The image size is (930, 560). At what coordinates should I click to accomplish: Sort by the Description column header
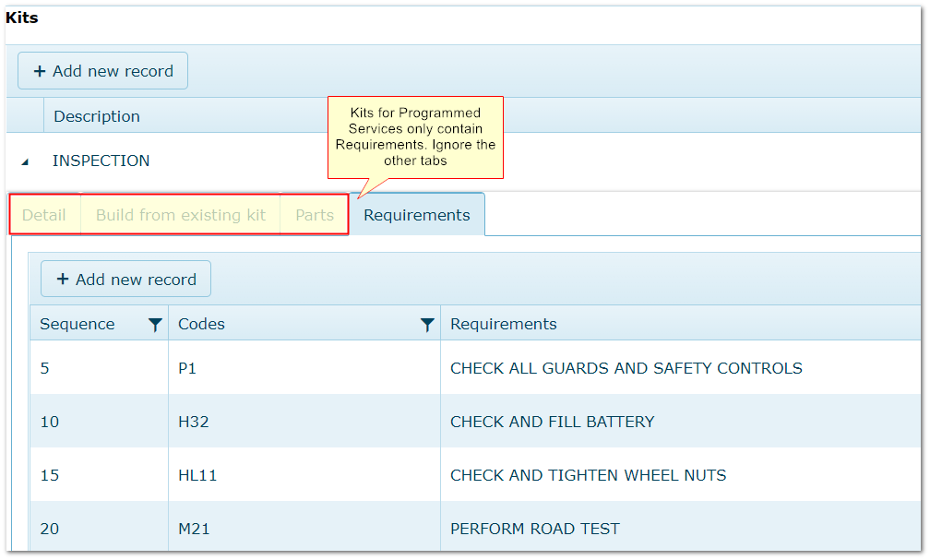[x=97, y=116]
